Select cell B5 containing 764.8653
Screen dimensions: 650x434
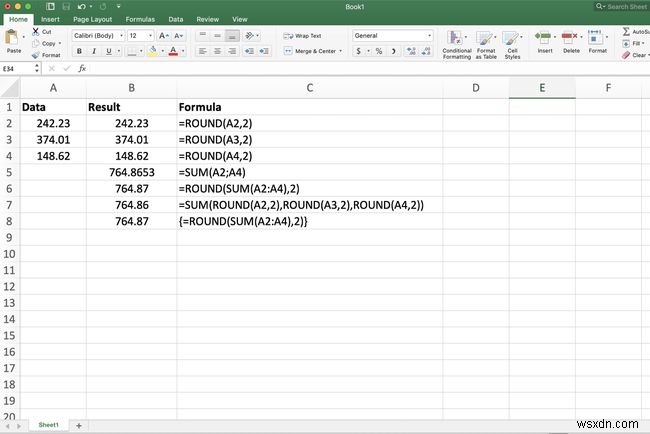point(131,172)
